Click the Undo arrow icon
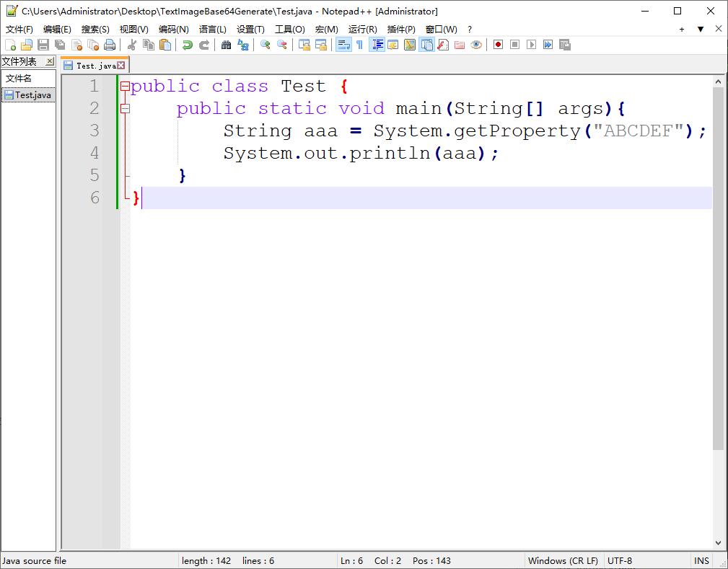The image size is (728, 569). (187, 45)
